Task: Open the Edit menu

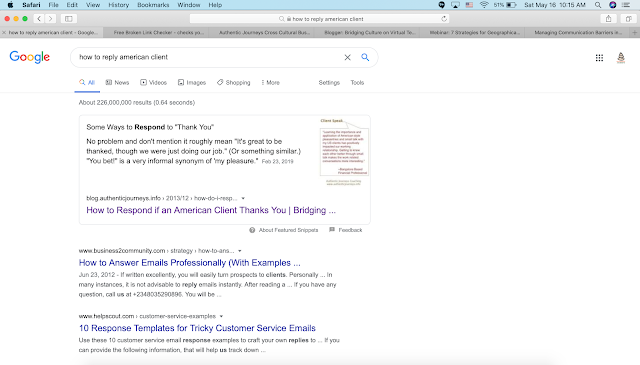Action: 72,5
